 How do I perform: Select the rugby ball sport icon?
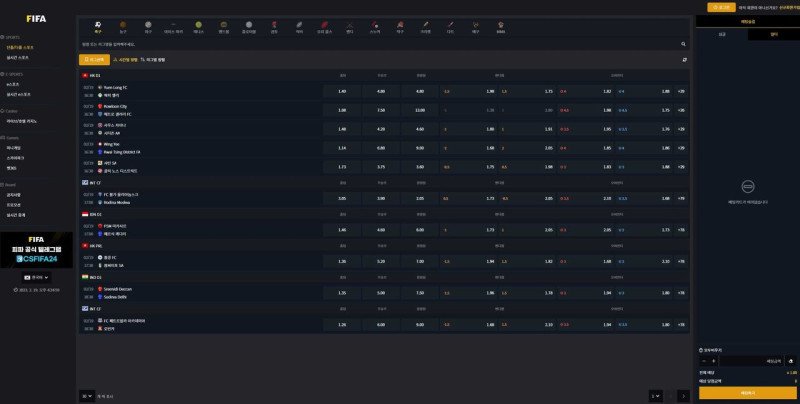[x=299, y=24]
